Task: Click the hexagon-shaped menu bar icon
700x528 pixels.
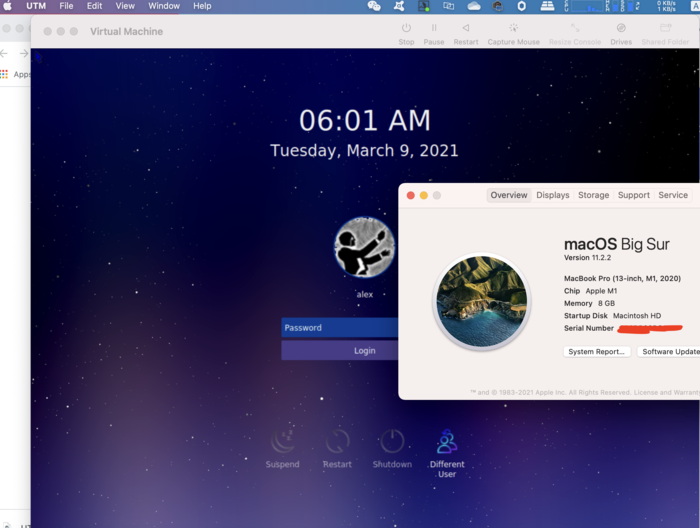Action: tap(521, 6)
